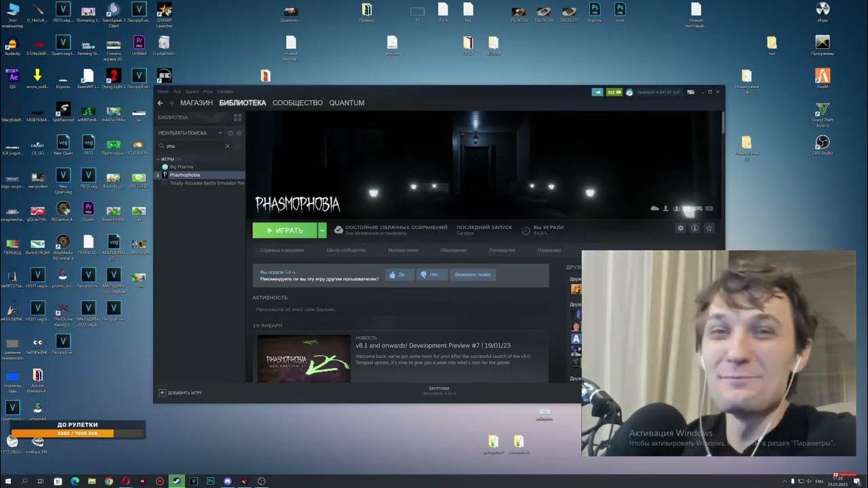Screen dimensions: 868x488
Task: Open Steam from the taskbar
Action: point(176,481)
